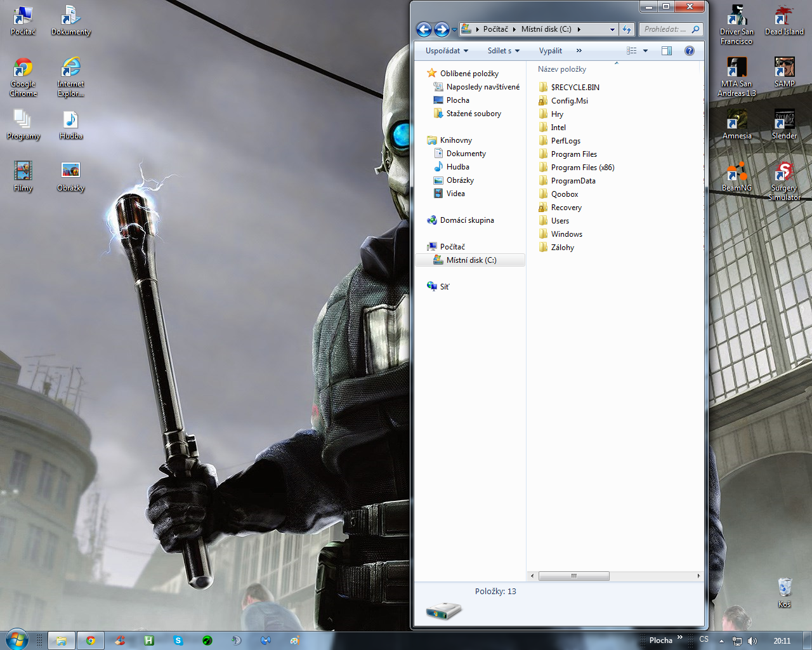Click the horizontal scrollbar in file list

573,576
